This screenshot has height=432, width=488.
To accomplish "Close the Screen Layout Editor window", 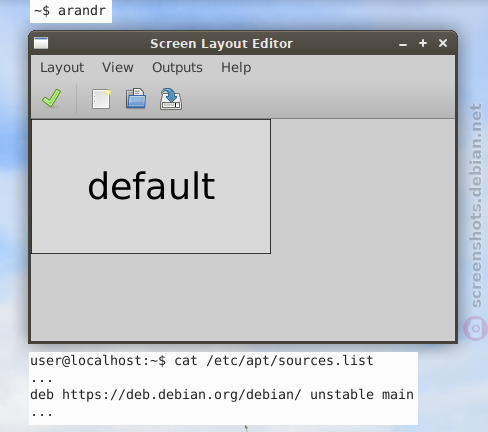I will [443, 43].
